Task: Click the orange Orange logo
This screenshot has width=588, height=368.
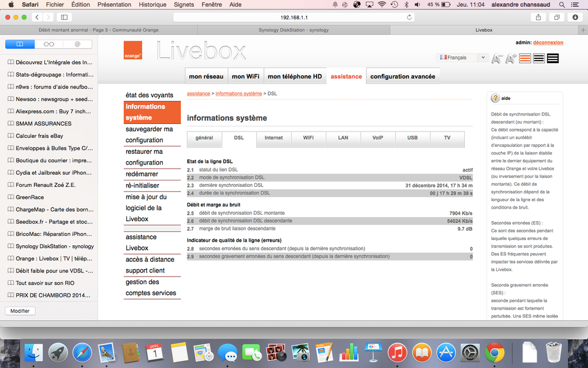Action: coord(133,50)
